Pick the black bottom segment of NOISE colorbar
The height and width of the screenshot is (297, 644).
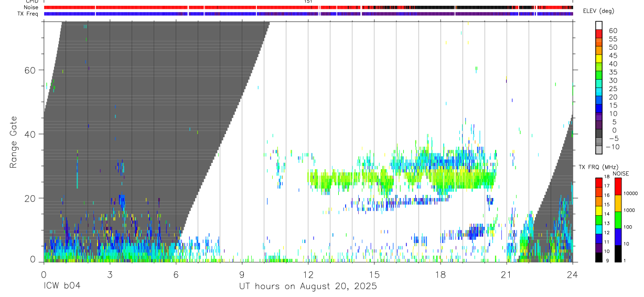coord(618,253)
